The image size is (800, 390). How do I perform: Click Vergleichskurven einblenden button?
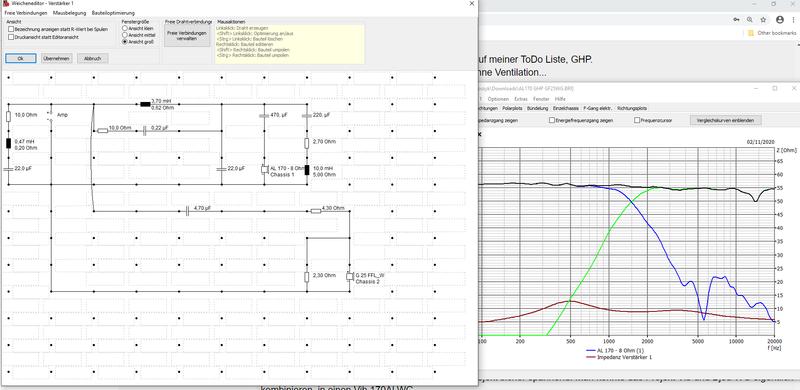(x=726, y=120)
